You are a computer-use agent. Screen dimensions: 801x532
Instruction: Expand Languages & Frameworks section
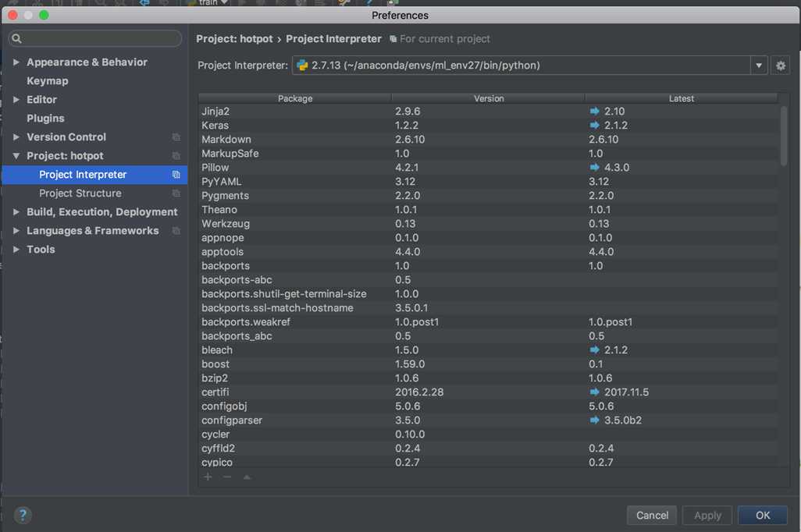(16, 231)
